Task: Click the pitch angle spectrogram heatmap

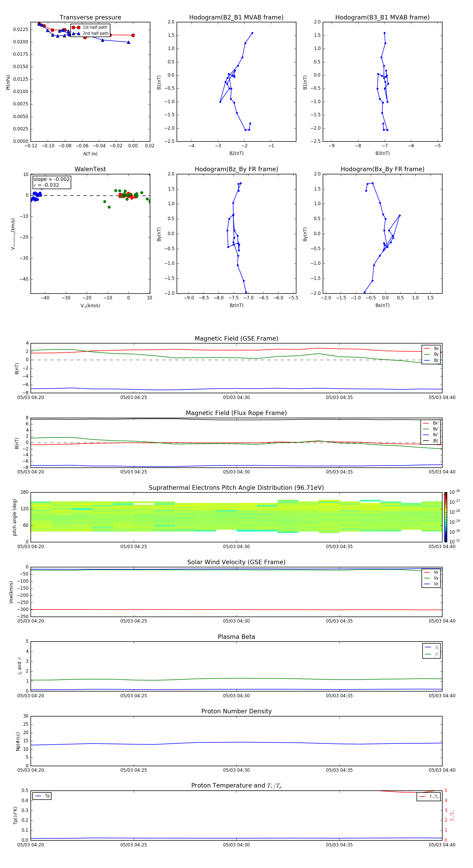Action: click(x=236, y=517)
